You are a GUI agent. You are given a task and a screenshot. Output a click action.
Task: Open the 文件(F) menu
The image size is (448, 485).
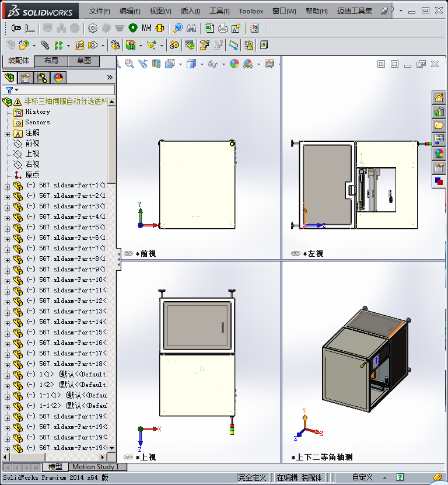100,11
